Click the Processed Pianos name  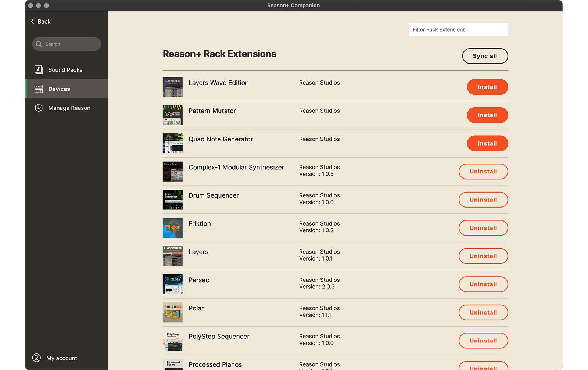(x=215, y=364)
